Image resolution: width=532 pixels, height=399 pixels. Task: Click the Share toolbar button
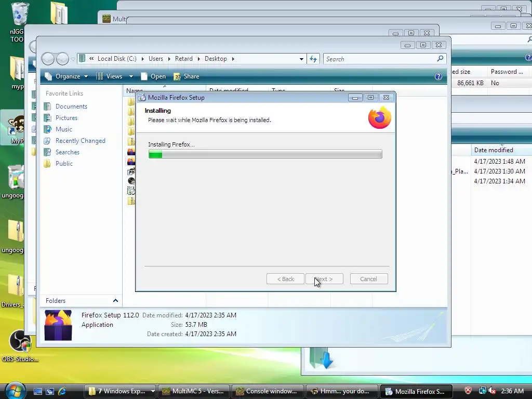187,76
